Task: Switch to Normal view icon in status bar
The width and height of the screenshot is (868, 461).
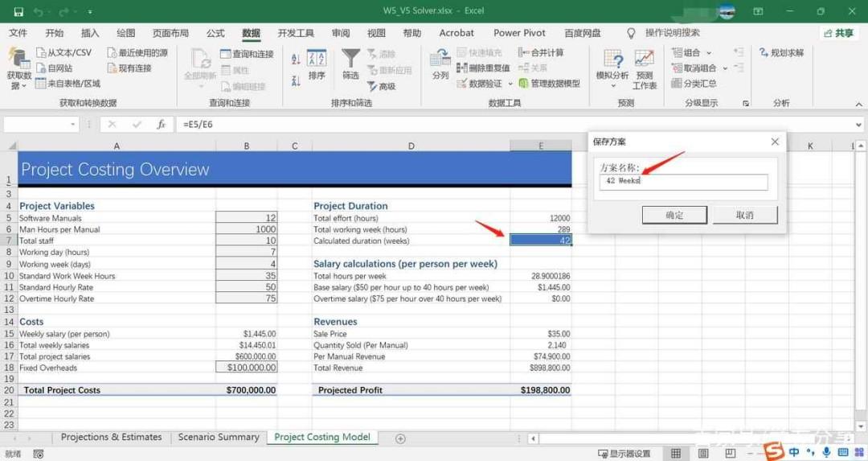Action: coord(676,454)
